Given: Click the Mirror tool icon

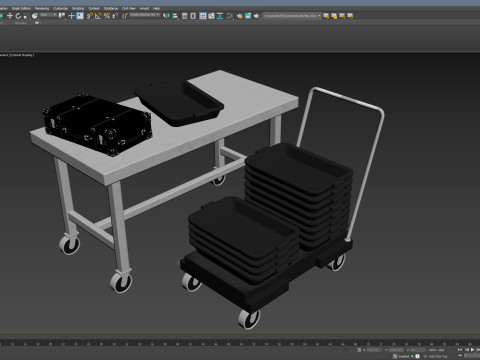Looking at the screenshot, I should (x=166, y=16).
